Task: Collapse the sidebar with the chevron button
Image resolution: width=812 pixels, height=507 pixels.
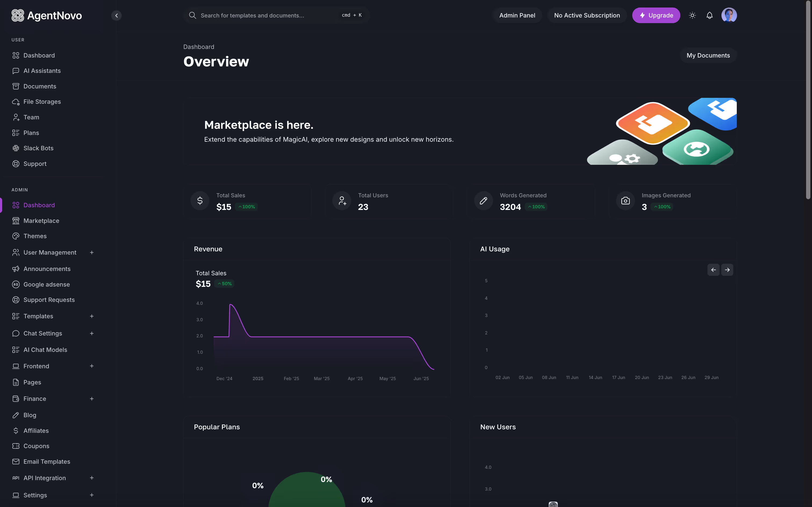Action: tap(116, 15)
